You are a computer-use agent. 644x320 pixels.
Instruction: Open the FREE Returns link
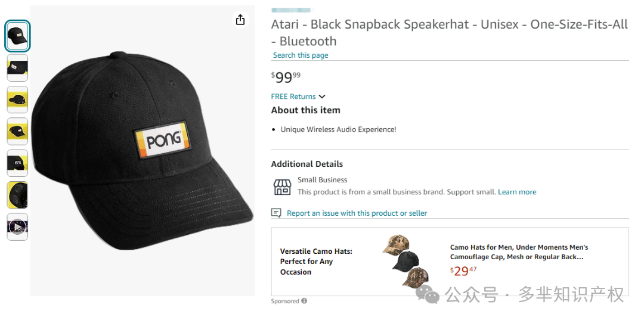293,97
